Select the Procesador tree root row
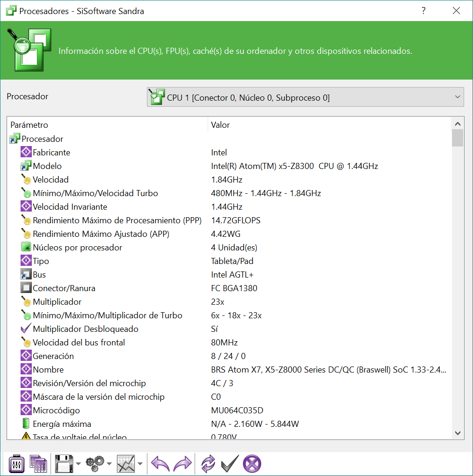Image resolution: width=473 pixels, height=476 pixels. point(42,139)
